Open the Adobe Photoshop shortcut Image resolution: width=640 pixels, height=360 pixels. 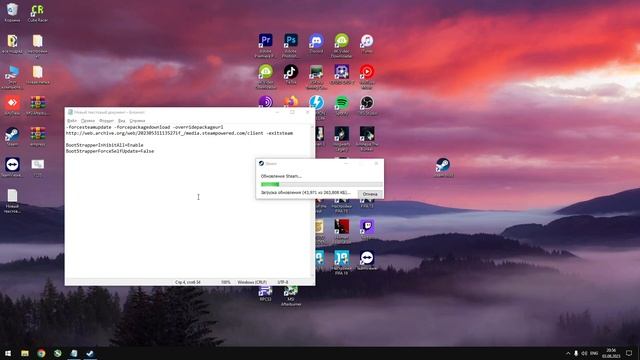(291, 44)
